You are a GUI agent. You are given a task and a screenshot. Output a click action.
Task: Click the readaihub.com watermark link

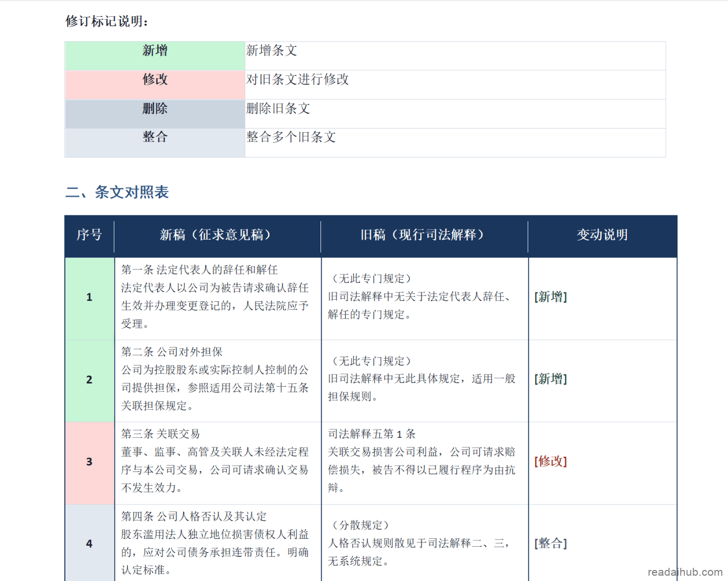point(685,572)
